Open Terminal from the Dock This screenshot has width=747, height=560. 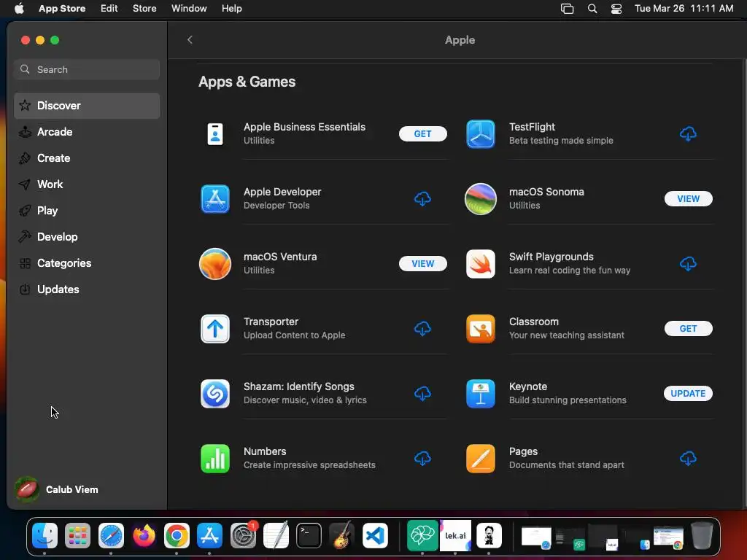(309, 536)
